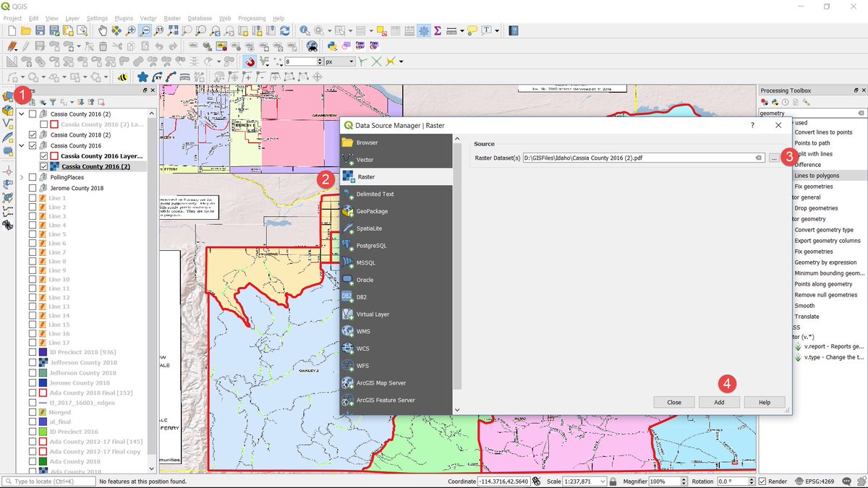The height and width of the screenshot is (488, 868).
Task: Open the layer expression filter dropdown
Action: pyautogui.click(x=72, y=102)
